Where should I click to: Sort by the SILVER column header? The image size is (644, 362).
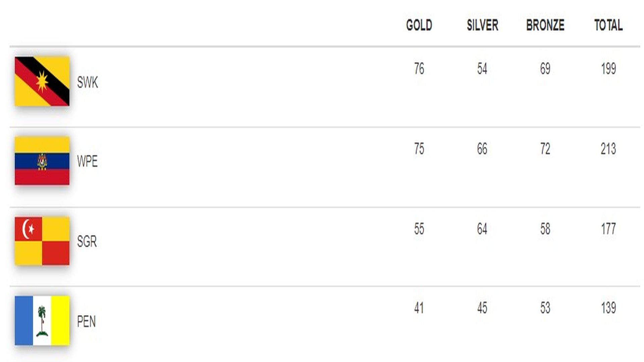tap(482, 25)
